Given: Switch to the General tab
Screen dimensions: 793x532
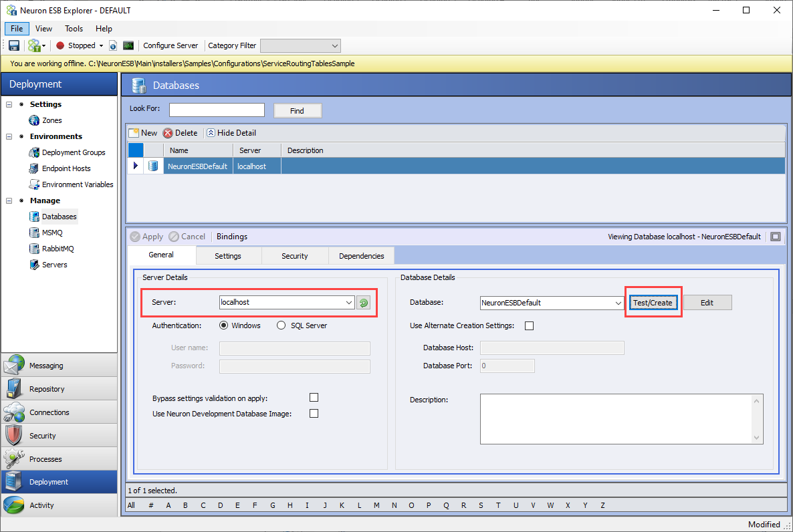Looking at the screenshot, I should coord(161,255).
